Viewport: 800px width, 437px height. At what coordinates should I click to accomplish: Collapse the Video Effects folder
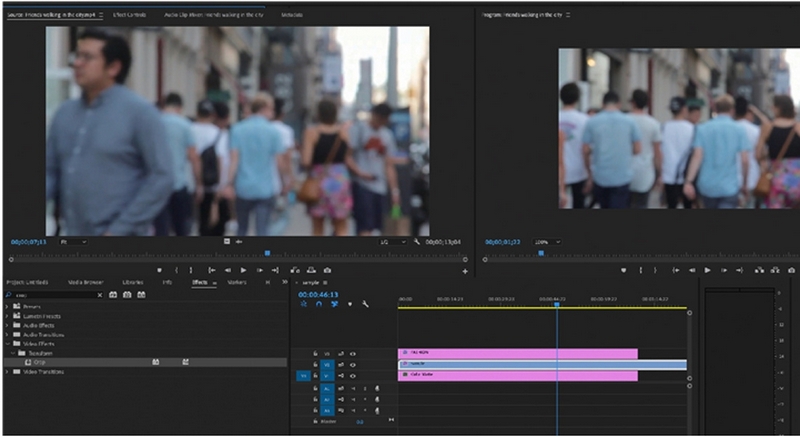point(8,343)
